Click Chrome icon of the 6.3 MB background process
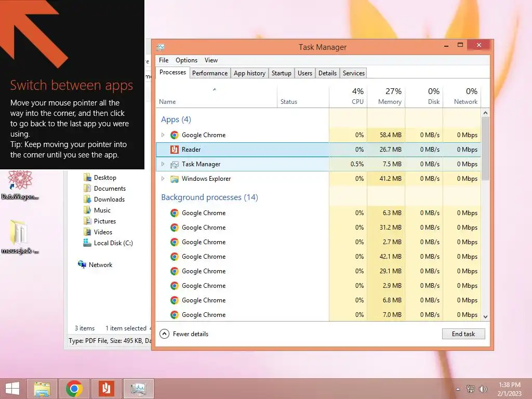 [175, 213]
